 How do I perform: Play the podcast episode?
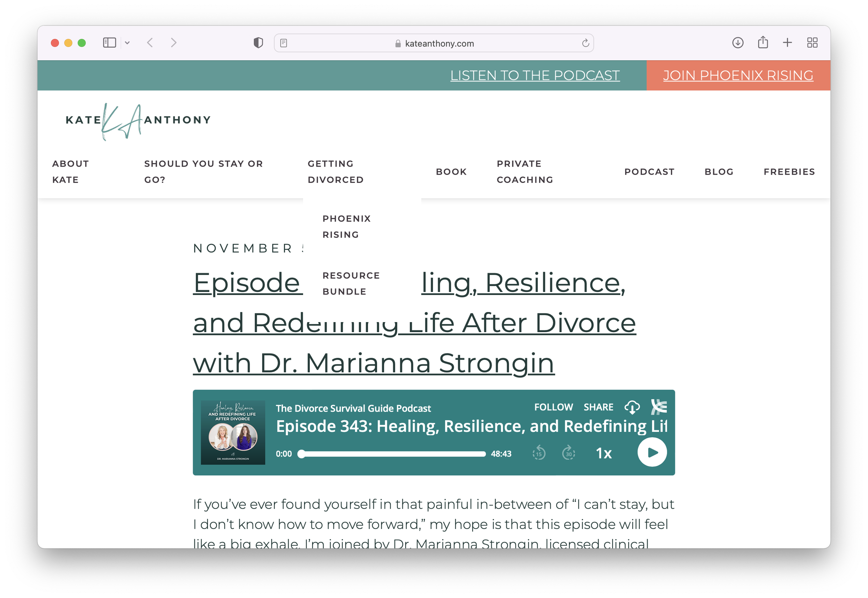click(x=652, y=452)
